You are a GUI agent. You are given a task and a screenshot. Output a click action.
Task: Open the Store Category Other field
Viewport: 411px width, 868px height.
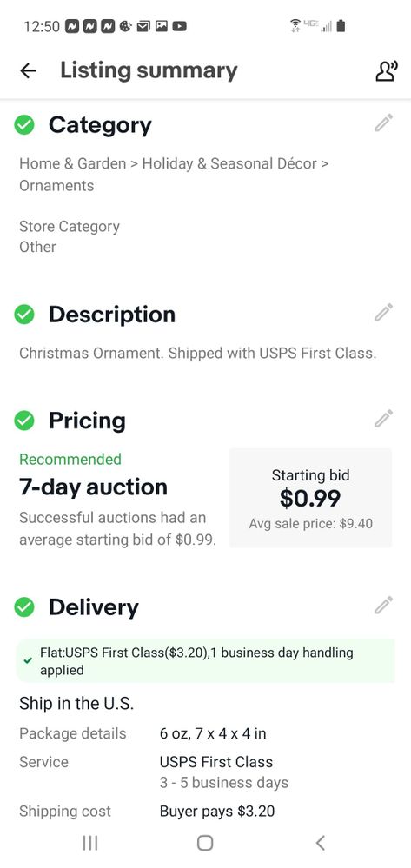70,236
